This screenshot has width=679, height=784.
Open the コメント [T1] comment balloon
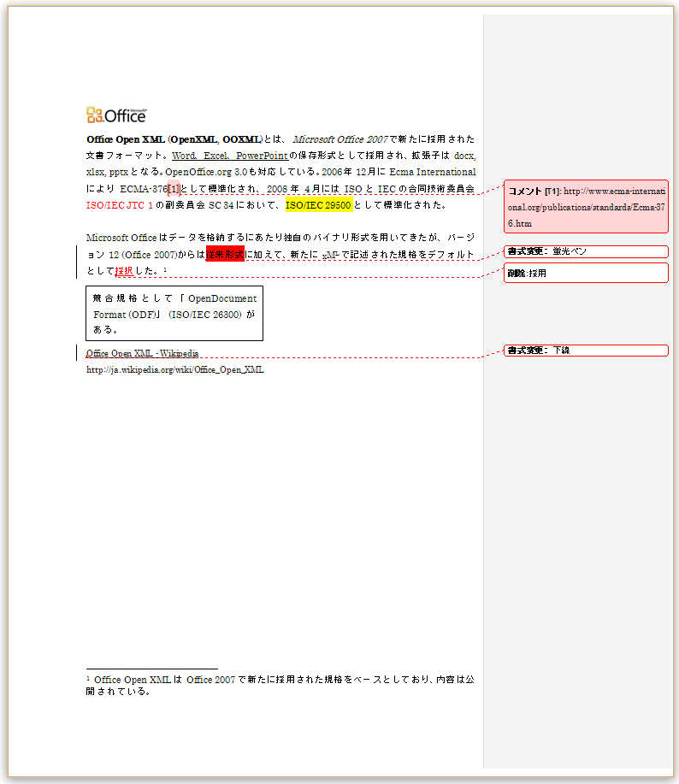(x=586, y=207)
